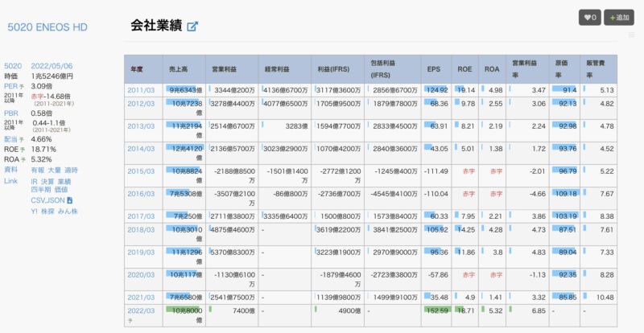Open the 配当 dividend link
Image resolution: width=644 pixels, height=333 pixels.
point(10,139)
